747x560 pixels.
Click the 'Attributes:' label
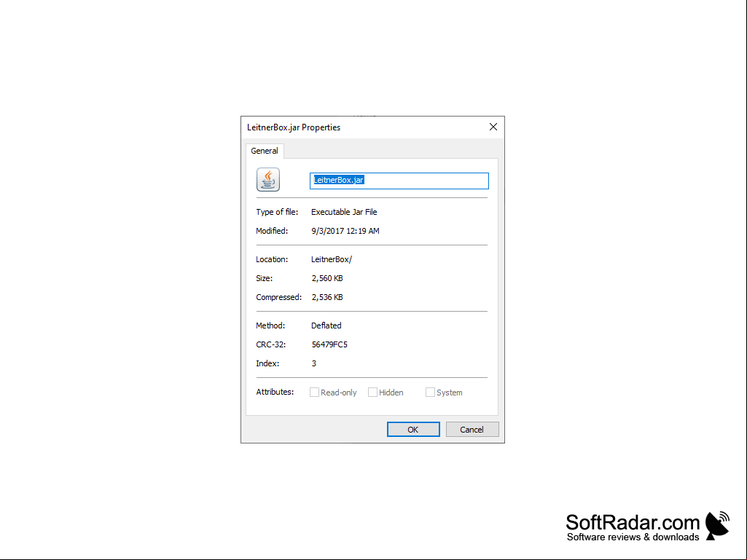275,392
